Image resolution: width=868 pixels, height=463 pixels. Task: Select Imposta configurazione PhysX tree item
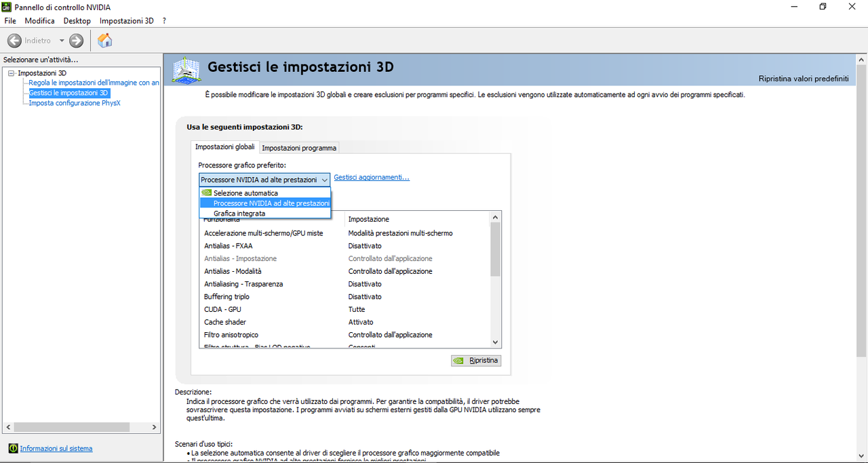point(75,103)
